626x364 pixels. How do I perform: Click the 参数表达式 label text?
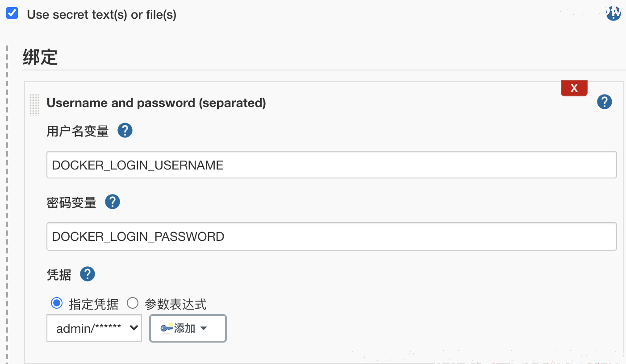click(175, 304)
